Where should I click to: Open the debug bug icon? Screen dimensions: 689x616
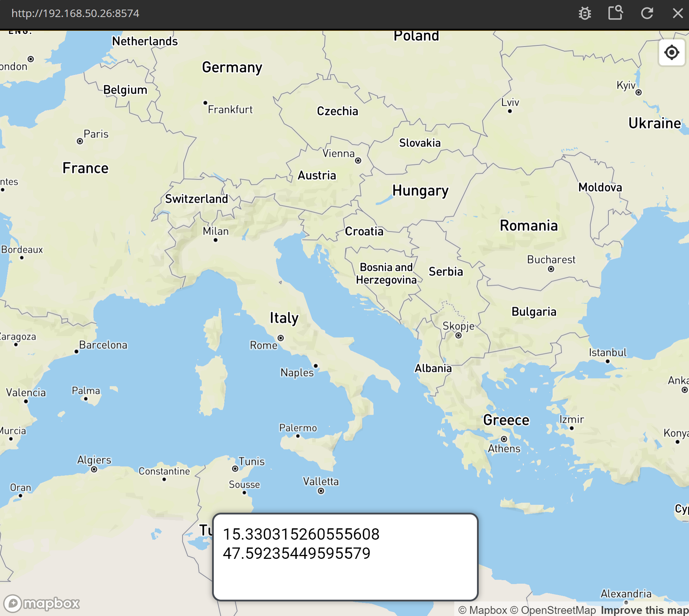click(x=585, y=13)
